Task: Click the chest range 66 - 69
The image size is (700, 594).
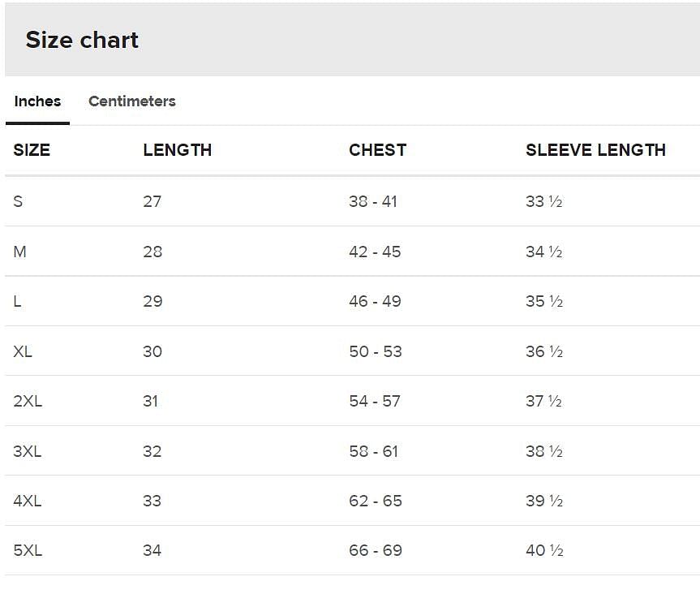Action: pos(375,550)
